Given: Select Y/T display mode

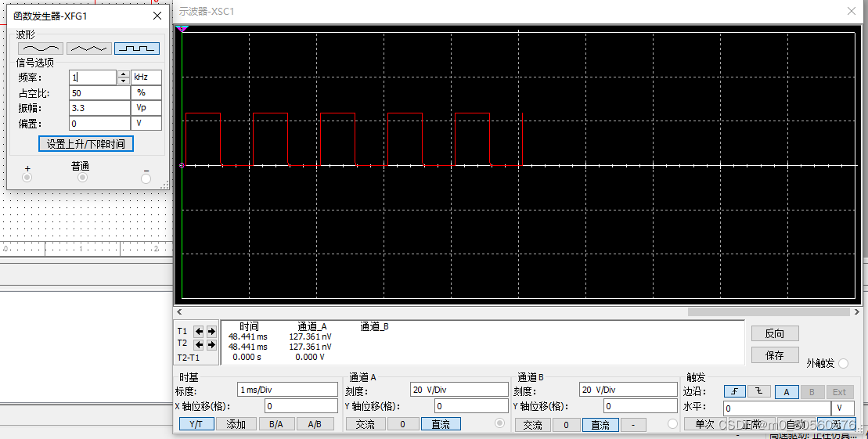Looking at the screenshot, I should pos(196,424).
